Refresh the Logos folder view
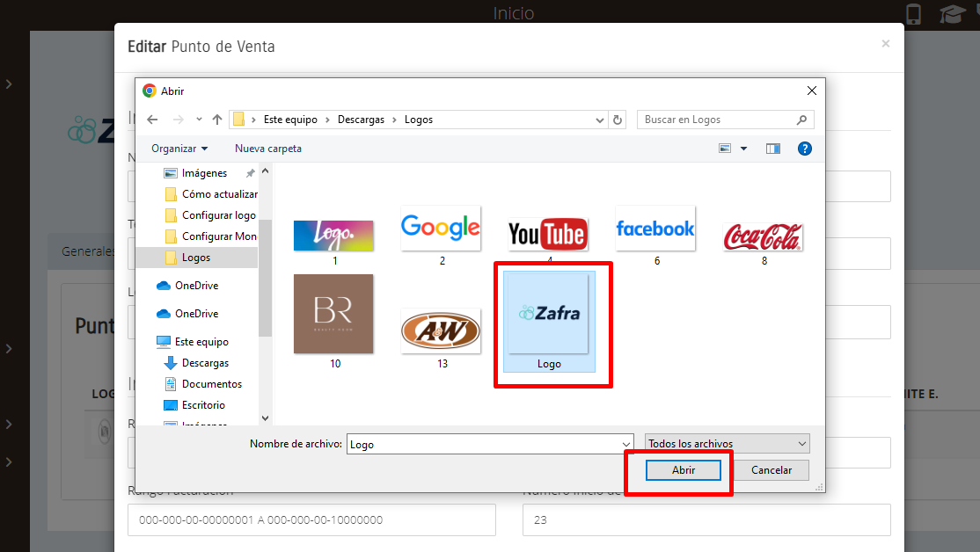This screenshot has width=980, height=552. (618, 120)
